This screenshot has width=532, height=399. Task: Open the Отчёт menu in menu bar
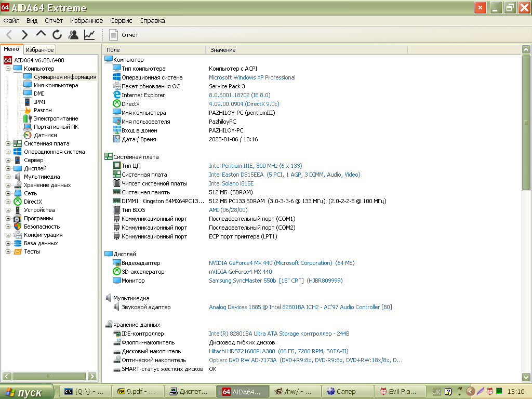point(54,21)
